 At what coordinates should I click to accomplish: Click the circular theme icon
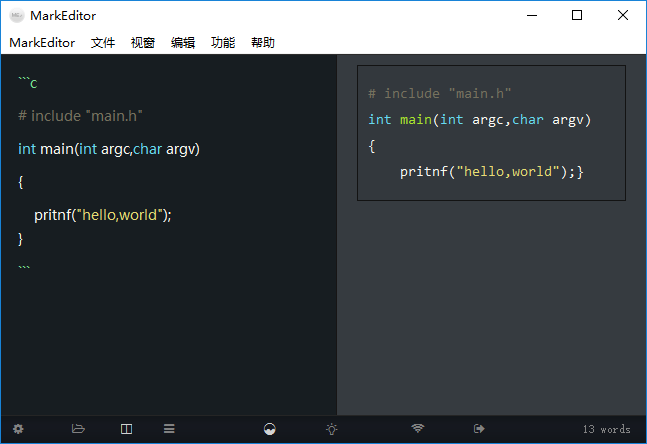(x=269, y=429)
